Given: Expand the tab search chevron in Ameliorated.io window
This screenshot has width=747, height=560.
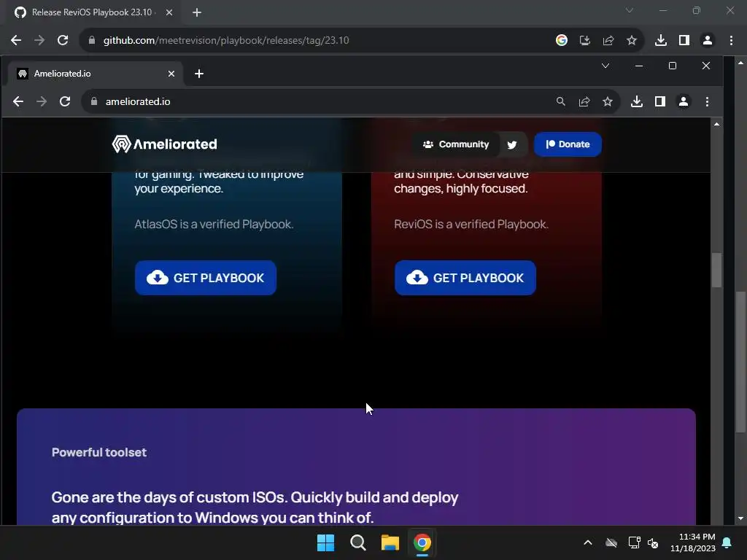Looking at the screenshot, I should [x=605, y=66].
